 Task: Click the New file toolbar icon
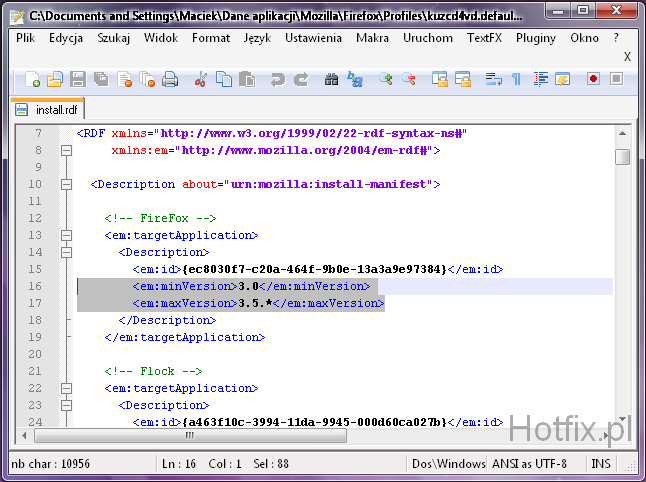[33, 79]
